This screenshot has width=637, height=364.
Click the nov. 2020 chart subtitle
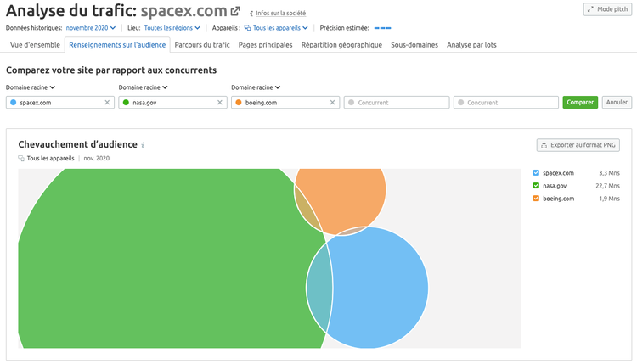coord(97,159)
